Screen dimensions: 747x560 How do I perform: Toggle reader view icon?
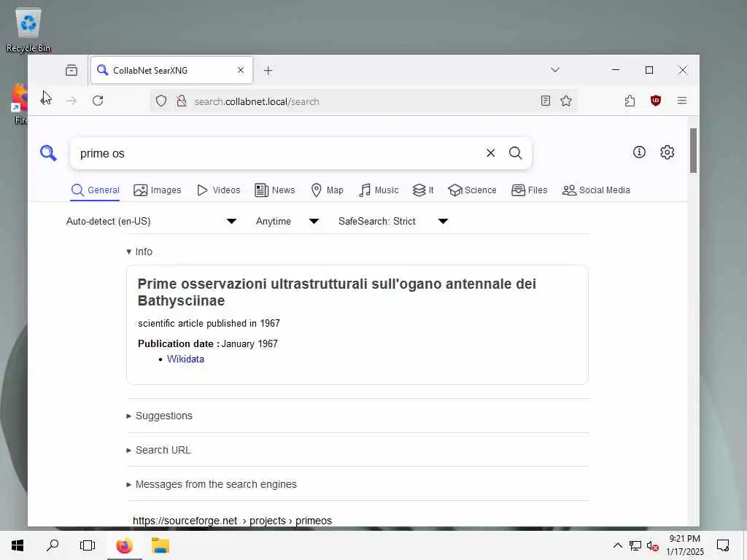(x=546, y=101)
